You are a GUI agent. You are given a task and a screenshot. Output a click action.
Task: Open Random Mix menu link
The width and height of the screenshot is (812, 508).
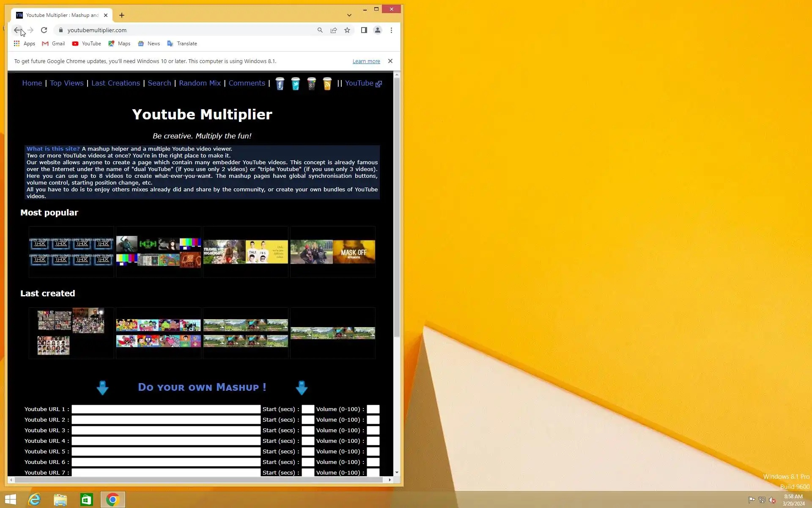[x=200, y=83]
